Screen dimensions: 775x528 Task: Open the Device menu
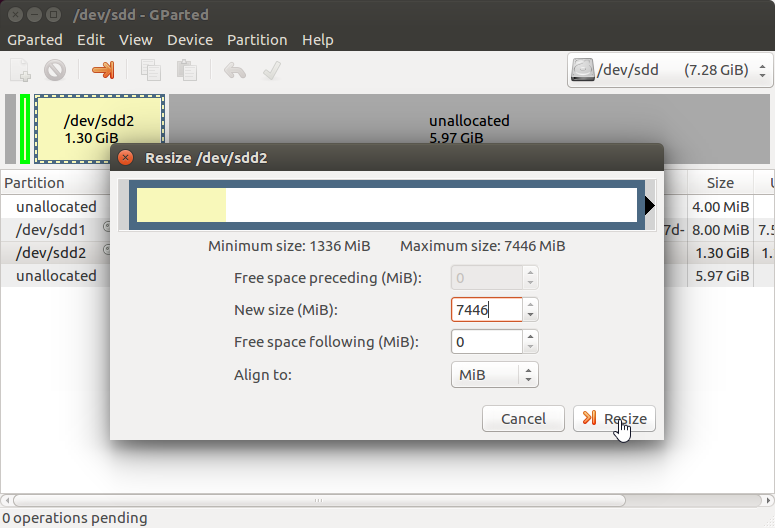(190, 40)
